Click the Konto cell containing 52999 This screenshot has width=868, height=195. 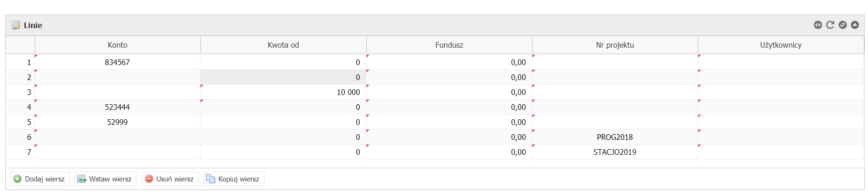[117, 122]
